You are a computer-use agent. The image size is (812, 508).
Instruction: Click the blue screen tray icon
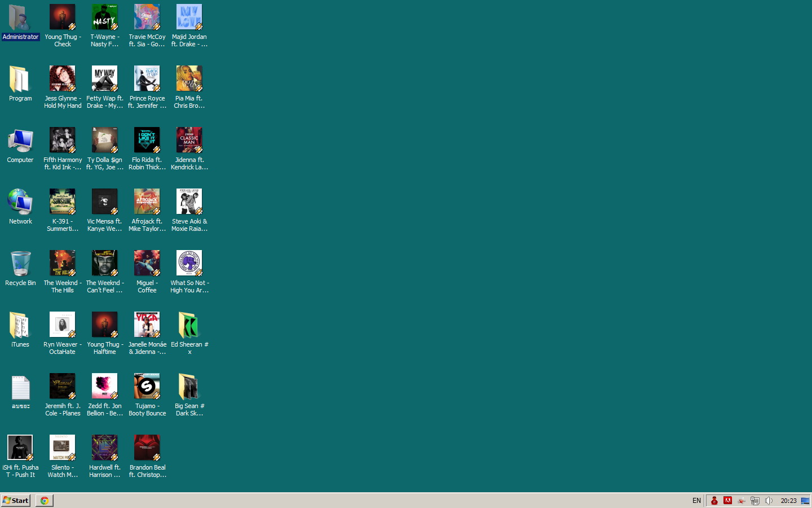(805, 501)
